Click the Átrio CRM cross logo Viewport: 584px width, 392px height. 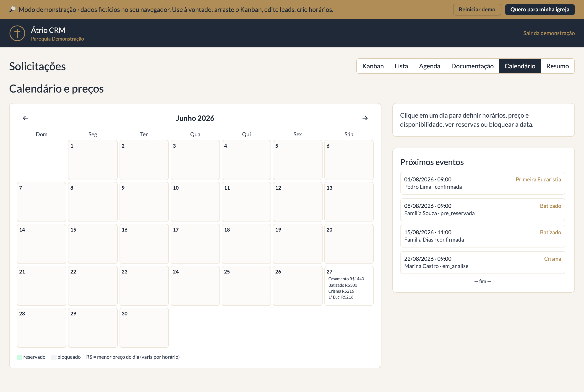coord(17,33)
